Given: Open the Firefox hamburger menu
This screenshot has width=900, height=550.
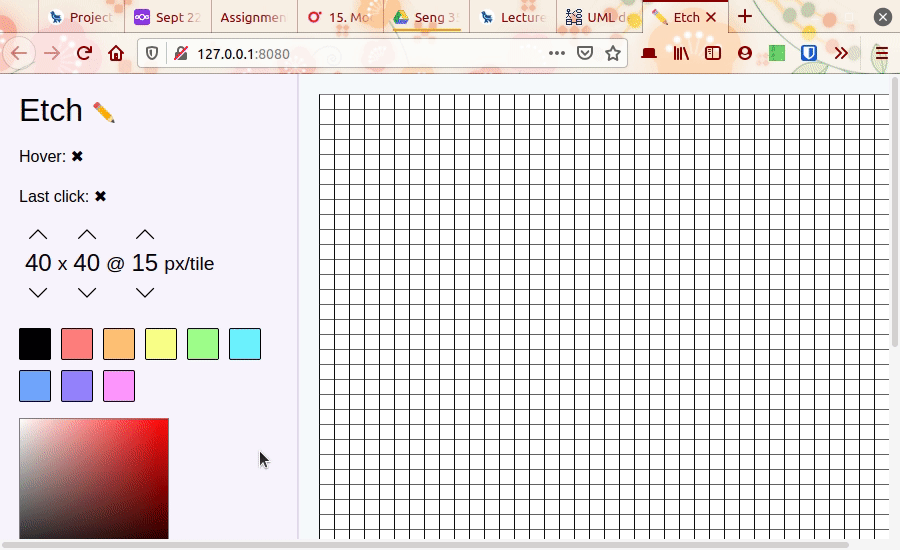Looking at the screenshot, I should coord(882,53).
